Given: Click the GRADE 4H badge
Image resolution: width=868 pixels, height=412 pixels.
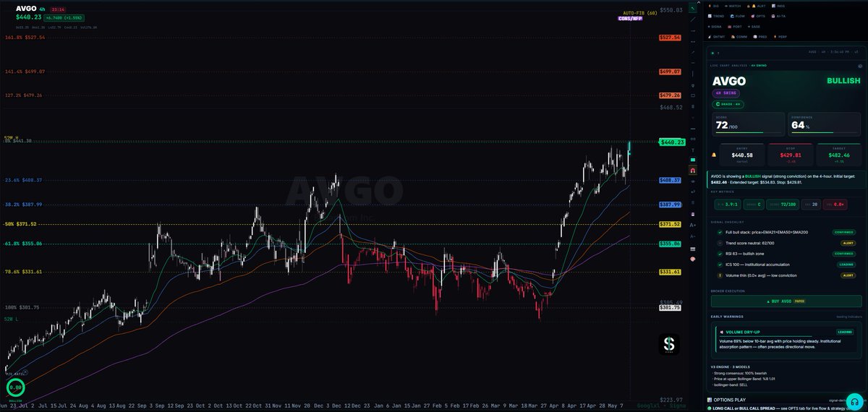Looking at the screenshot, I should pyautogui.click(x=728, y=104).
